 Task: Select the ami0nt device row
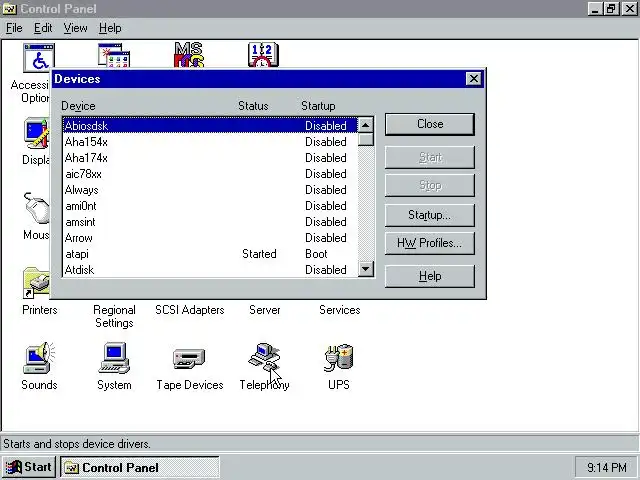[210, 206]
